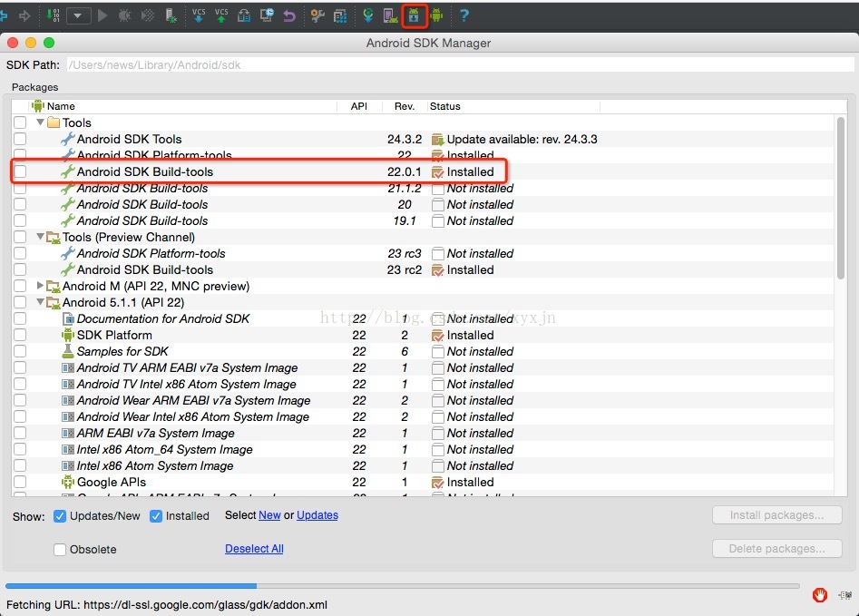
Task: Select Updates packages link
Action: pyautogui.click(x=317, y=515)
